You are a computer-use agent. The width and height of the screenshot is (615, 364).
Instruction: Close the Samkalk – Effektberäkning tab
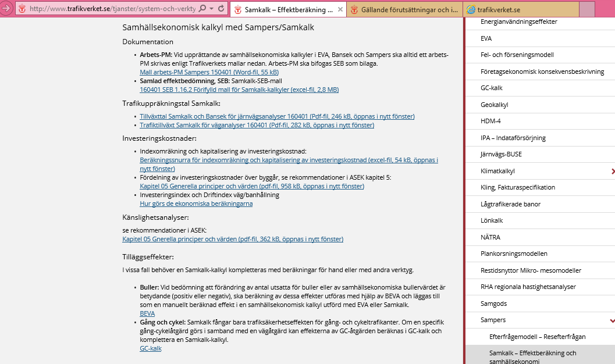pyautogui.click(x=340, y=9)
